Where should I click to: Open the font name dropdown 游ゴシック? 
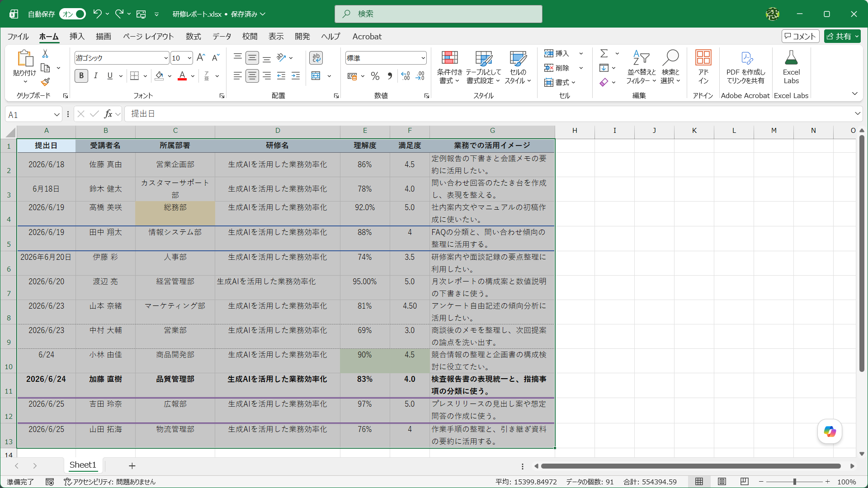pos(166,58)
